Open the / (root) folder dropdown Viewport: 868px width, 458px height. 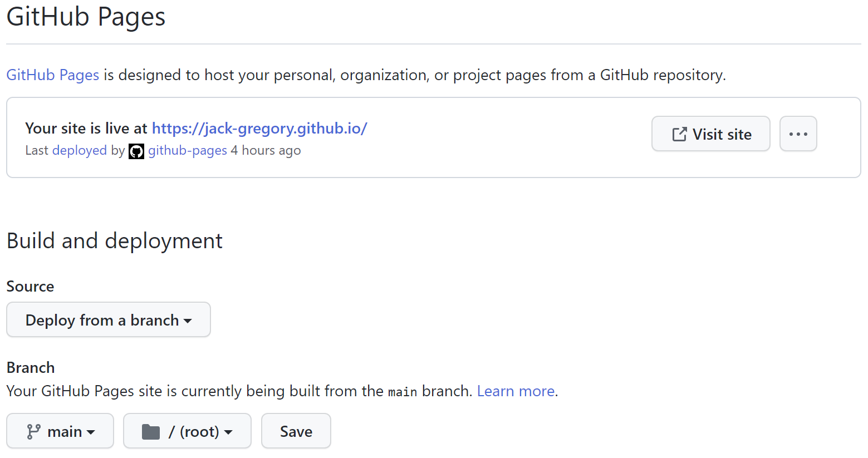[x=187, y=431]
